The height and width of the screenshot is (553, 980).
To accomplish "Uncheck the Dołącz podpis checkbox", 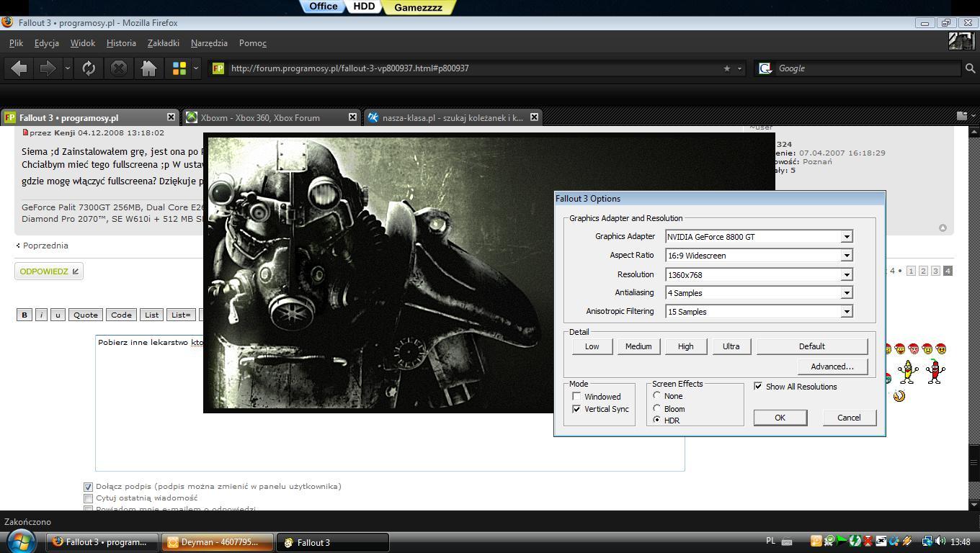I will 88,487.
